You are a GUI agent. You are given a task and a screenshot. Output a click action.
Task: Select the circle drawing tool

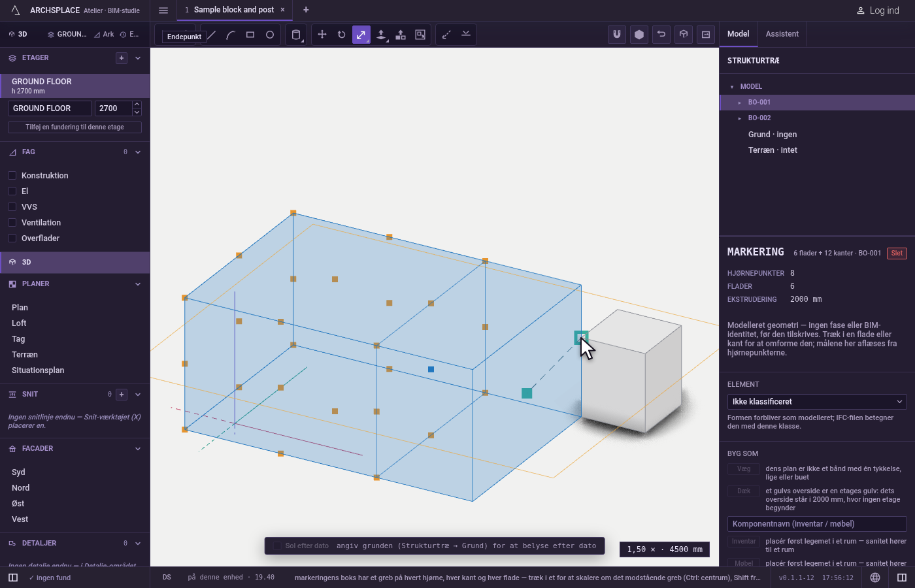pos(270,35)
